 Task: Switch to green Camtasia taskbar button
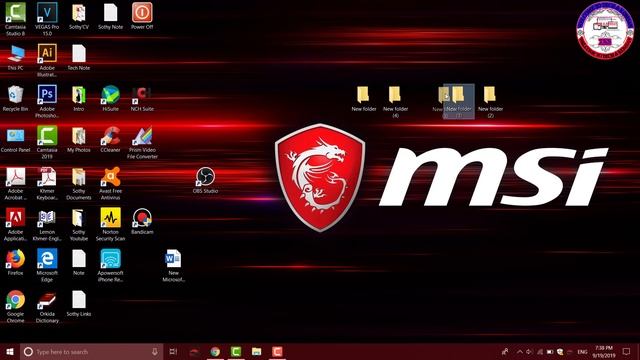tap(236, 351)
